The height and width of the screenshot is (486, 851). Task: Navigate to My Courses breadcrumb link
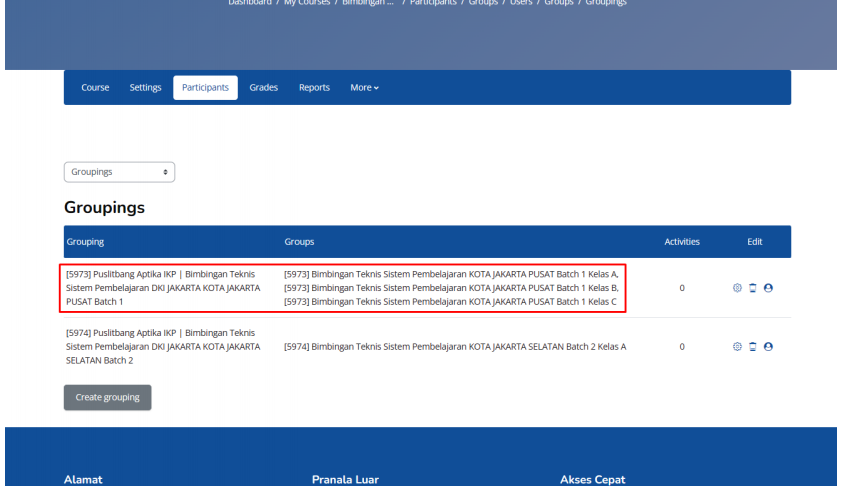coord(305,3)
